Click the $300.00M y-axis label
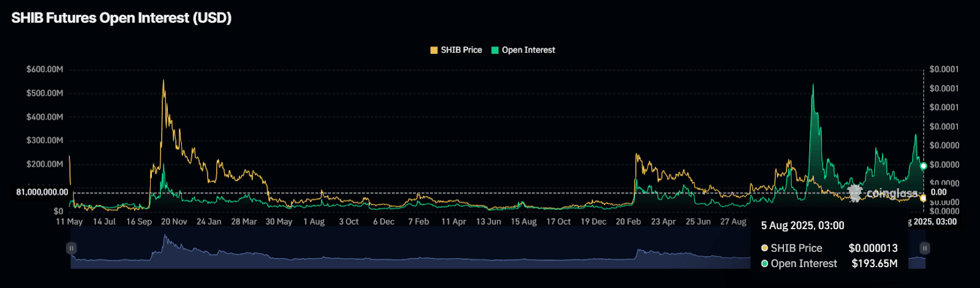 pyautogui.click(x=45, y=140)
